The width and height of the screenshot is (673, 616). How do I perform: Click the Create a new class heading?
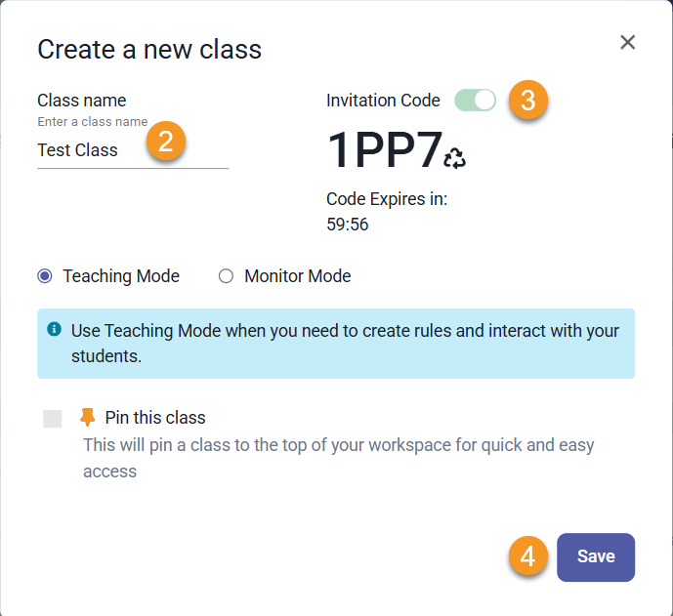[x=149, y=48]
